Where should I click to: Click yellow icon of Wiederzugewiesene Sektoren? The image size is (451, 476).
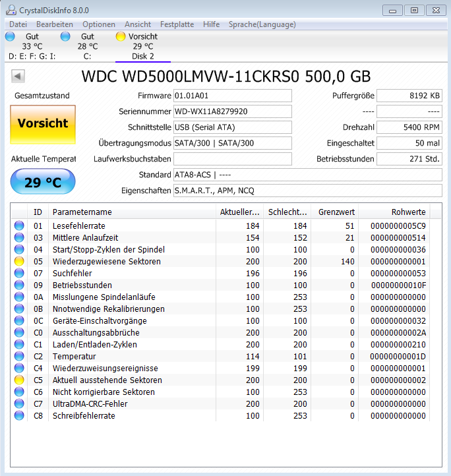(x=19, y=261)
